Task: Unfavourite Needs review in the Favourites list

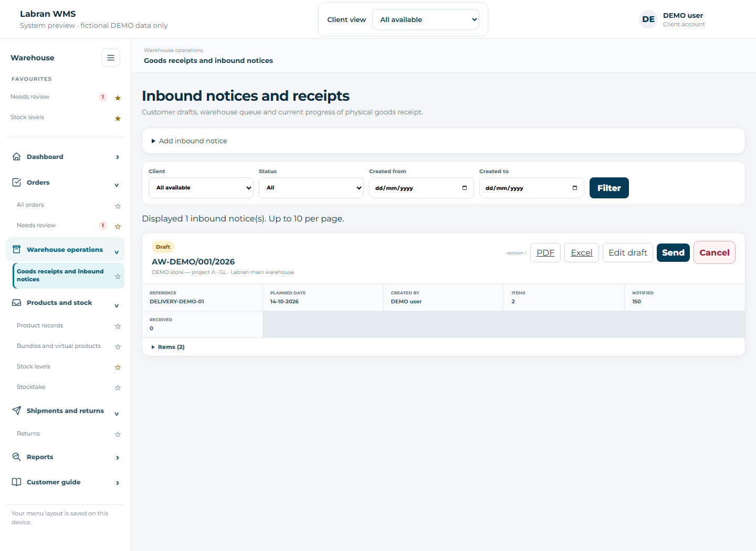Action: pos(118,98)
